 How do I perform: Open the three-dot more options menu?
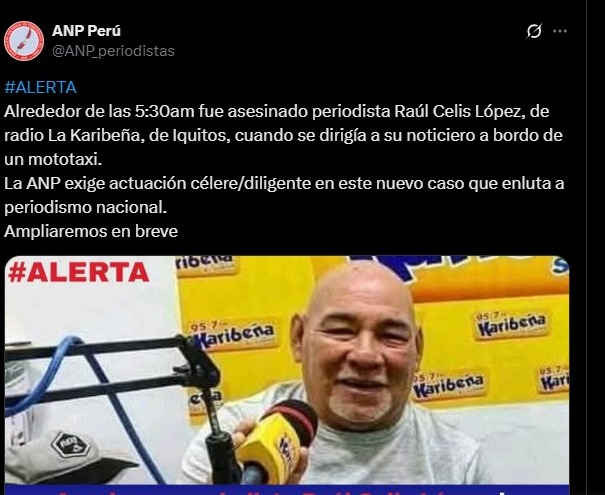point(560,31)
